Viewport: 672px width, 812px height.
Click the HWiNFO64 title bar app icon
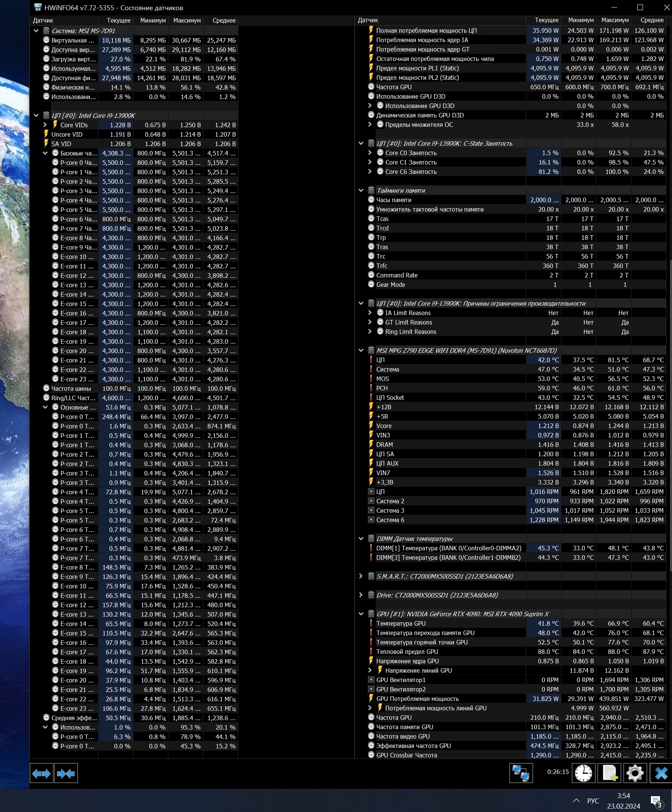coord(38,8)
